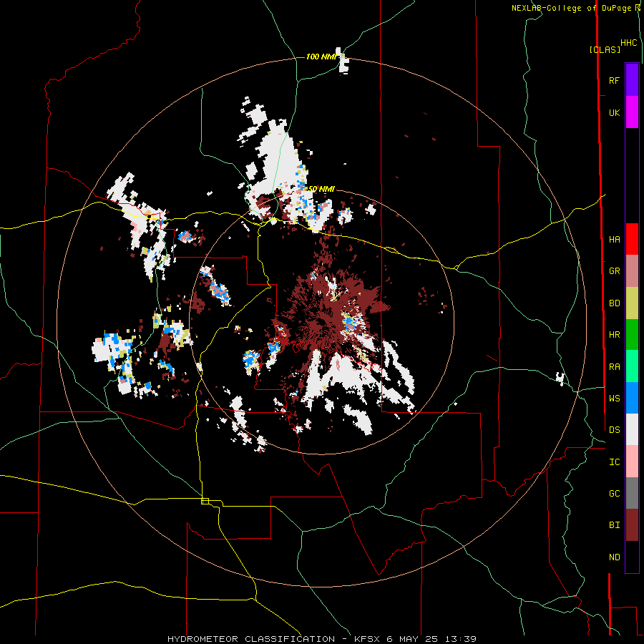
Task: Click the RA light green swatch
Action: pos(632,366)
